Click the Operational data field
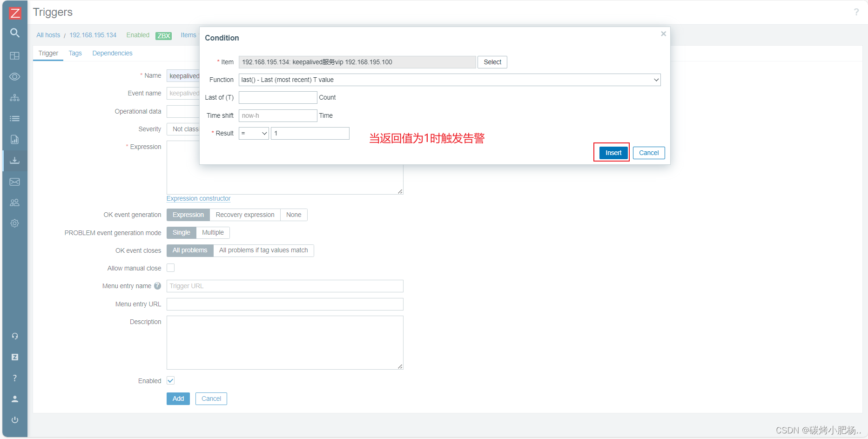 click(183, 111)
